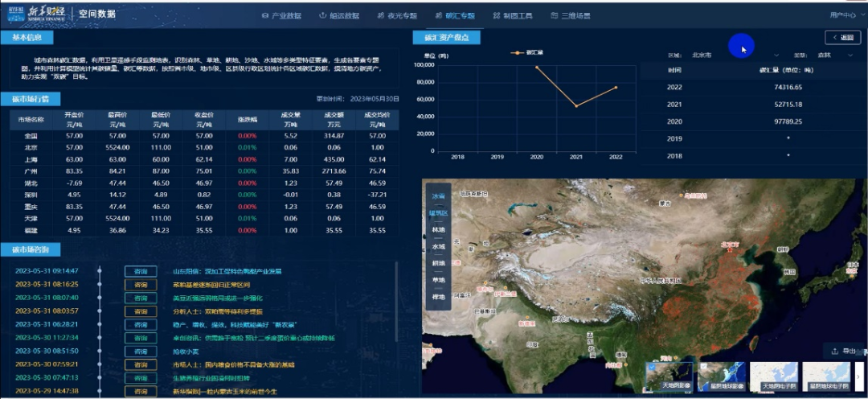Switch to the 夜光专题 tab
868x399 pixels.
pos(397,15)
